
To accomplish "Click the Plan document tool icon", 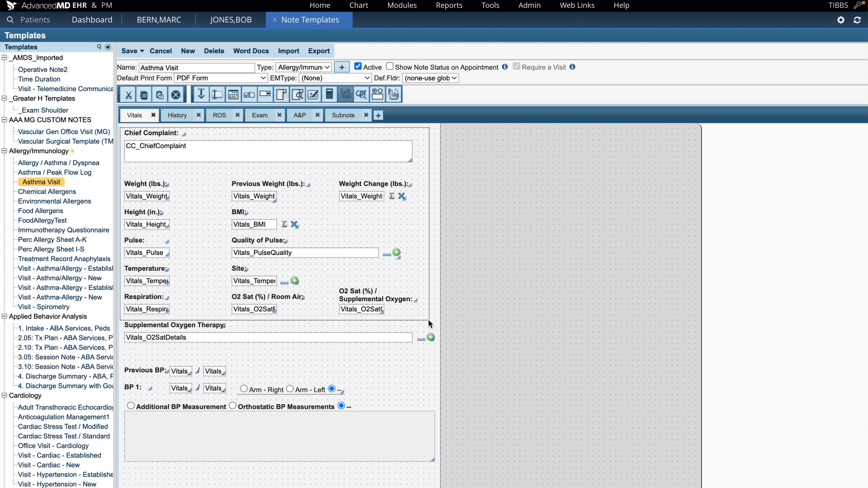I will (393, 95).
